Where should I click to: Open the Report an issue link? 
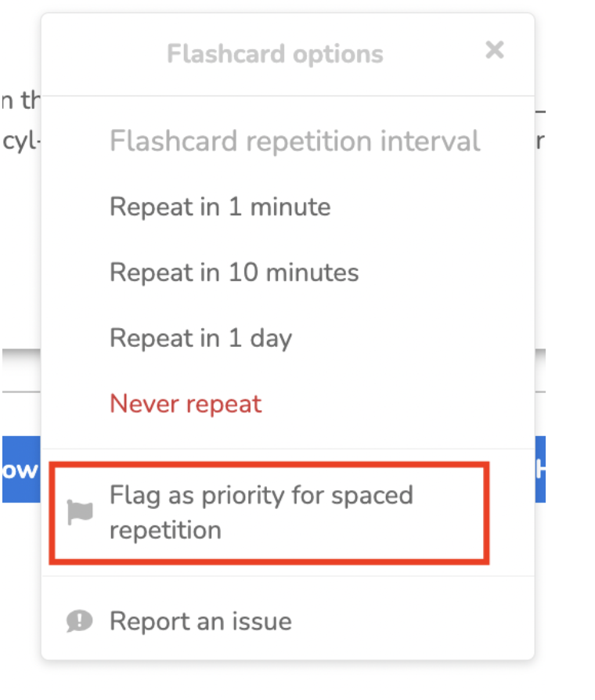click(x=200, y=622)
